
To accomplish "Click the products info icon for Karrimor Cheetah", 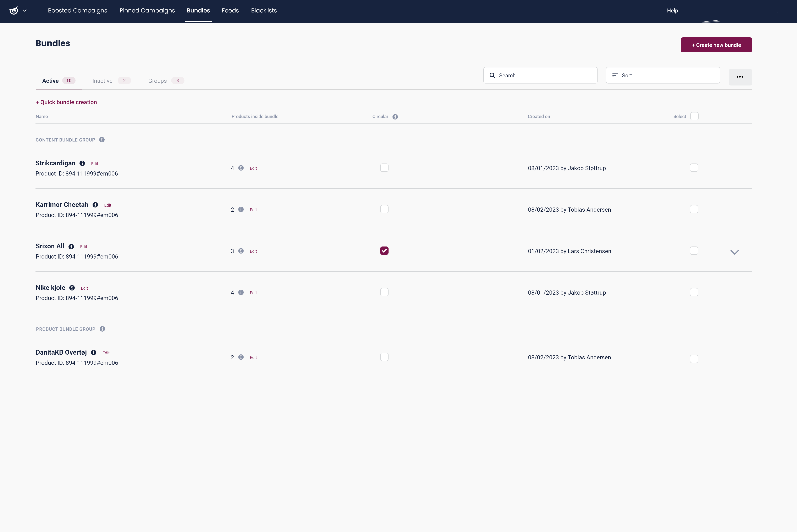I will pos(241,209).
